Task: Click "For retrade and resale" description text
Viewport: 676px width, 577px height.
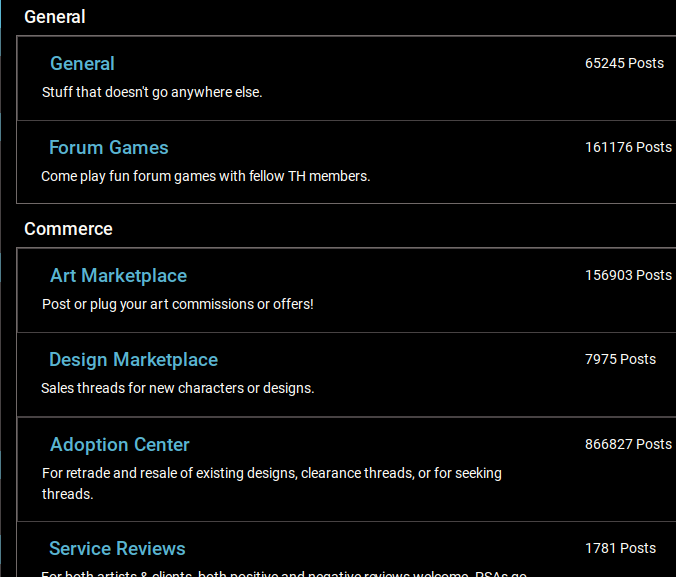Action: [x=271, y=473]
